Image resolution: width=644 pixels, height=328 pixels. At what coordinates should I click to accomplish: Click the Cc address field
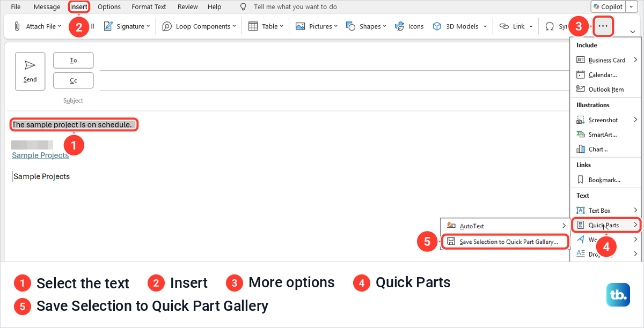click(334, 81)
